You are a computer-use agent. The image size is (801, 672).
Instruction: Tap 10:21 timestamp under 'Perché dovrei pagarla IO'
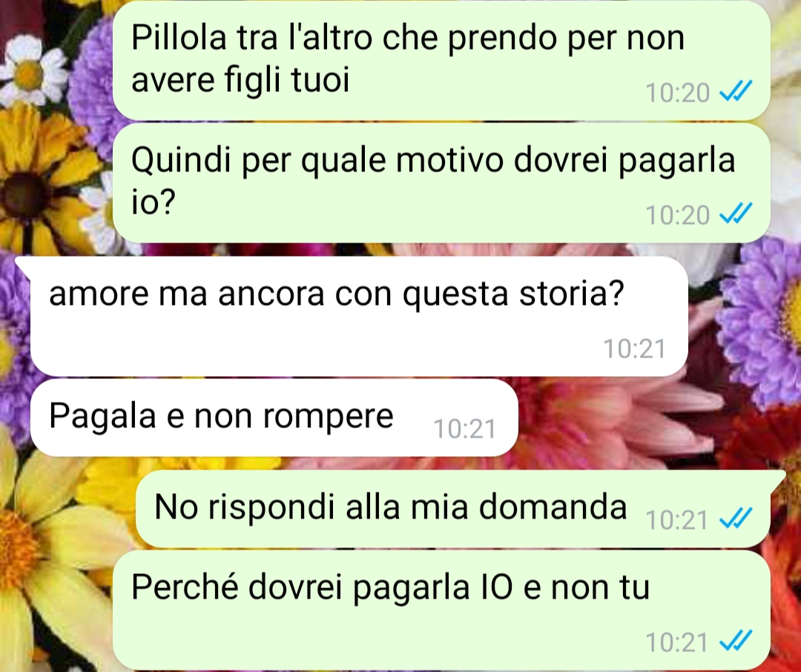pos(676,642)
